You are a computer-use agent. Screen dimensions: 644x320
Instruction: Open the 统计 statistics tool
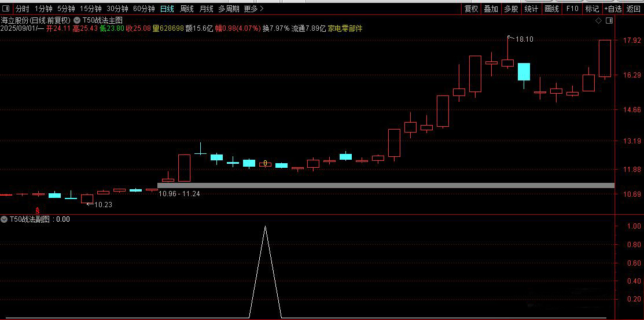531,9
